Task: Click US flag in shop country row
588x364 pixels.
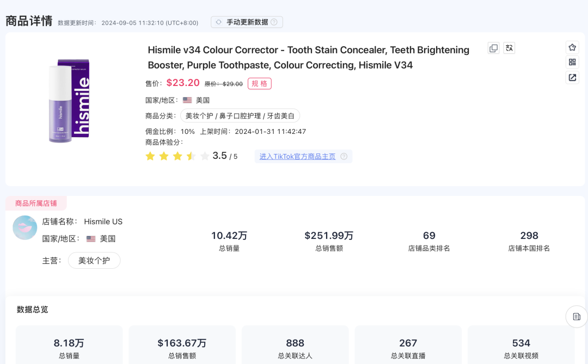Action: pyautogui.click(x=91, y=239)
